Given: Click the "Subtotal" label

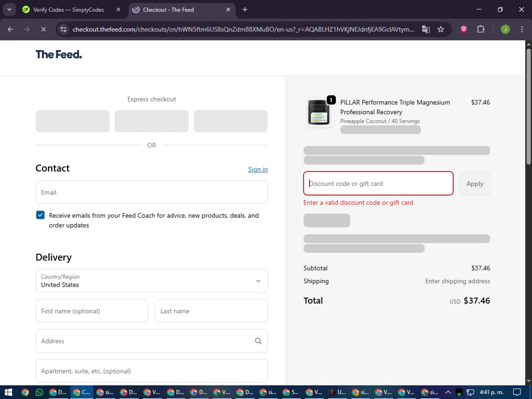Looking at the screenshot, I should pyautogui.click(x=315, y=268).
